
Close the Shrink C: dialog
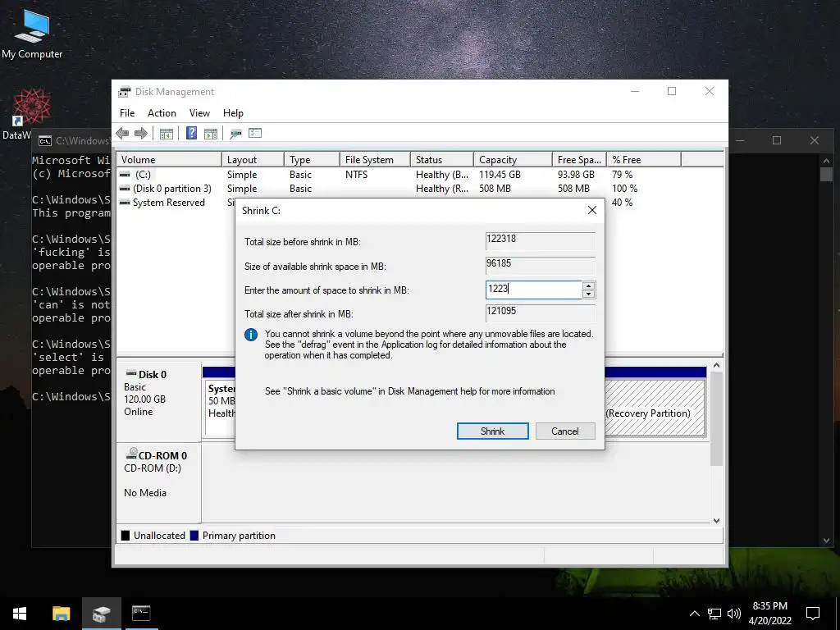pos(592,211)
